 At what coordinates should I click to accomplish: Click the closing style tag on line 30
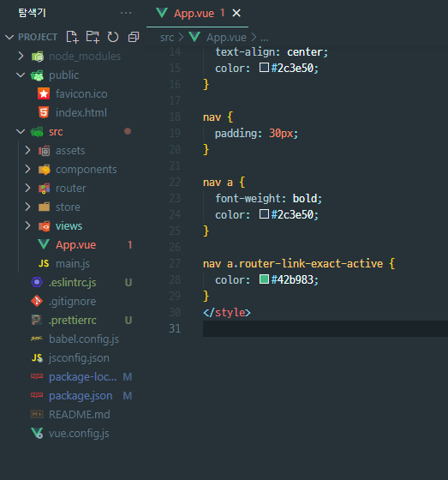coord(227,312)
